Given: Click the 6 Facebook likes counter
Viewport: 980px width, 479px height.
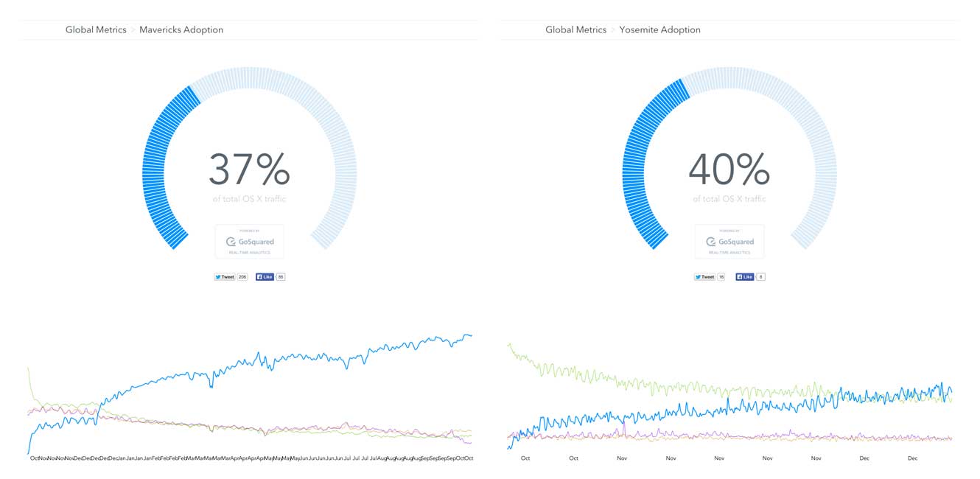Looking at the screenshot, I should coord(760,277).
